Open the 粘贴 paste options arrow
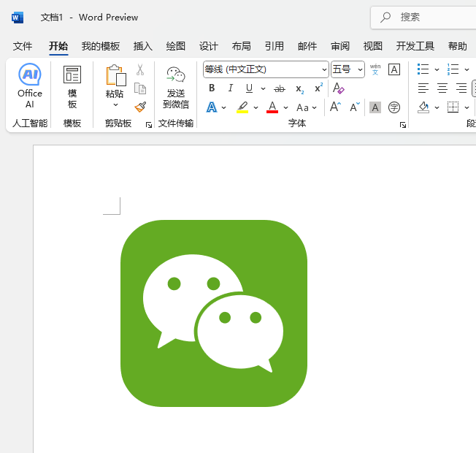This screenshot has height=453, width=476. point(115,105)
